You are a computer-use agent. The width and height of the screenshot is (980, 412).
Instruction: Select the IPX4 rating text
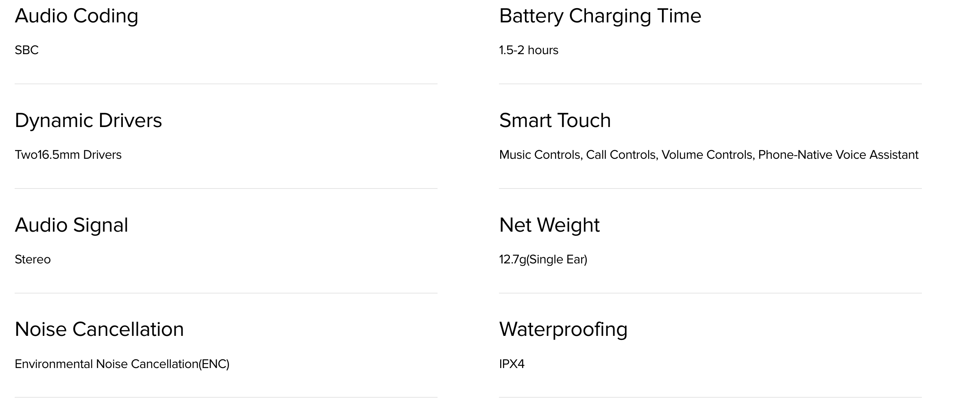tap(512, 364)
